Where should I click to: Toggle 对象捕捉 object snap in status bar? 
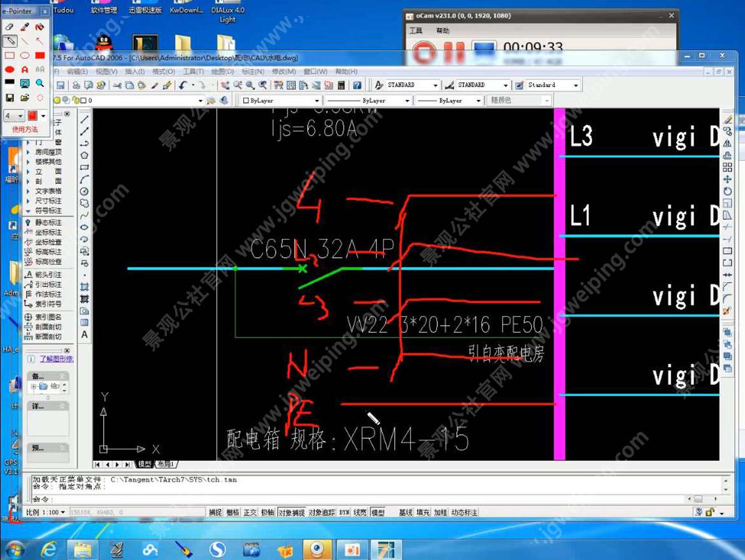[x=292, y=512]
